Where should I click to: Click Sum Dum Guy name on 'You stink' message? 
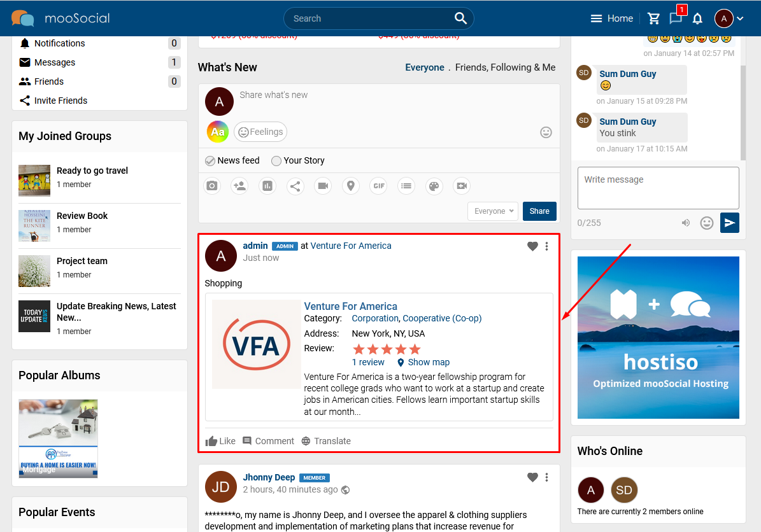point(627,122)
